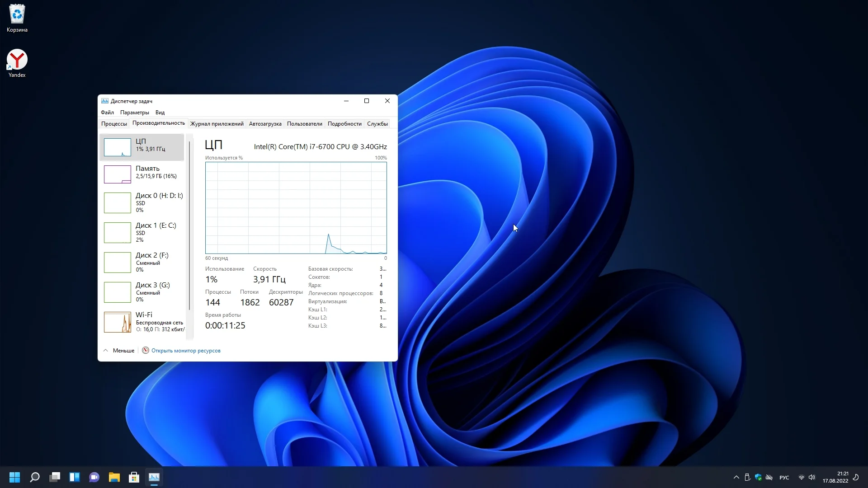Launch Microsoft Store from the taskbar
868x488 pixels.
pos(134,477)
